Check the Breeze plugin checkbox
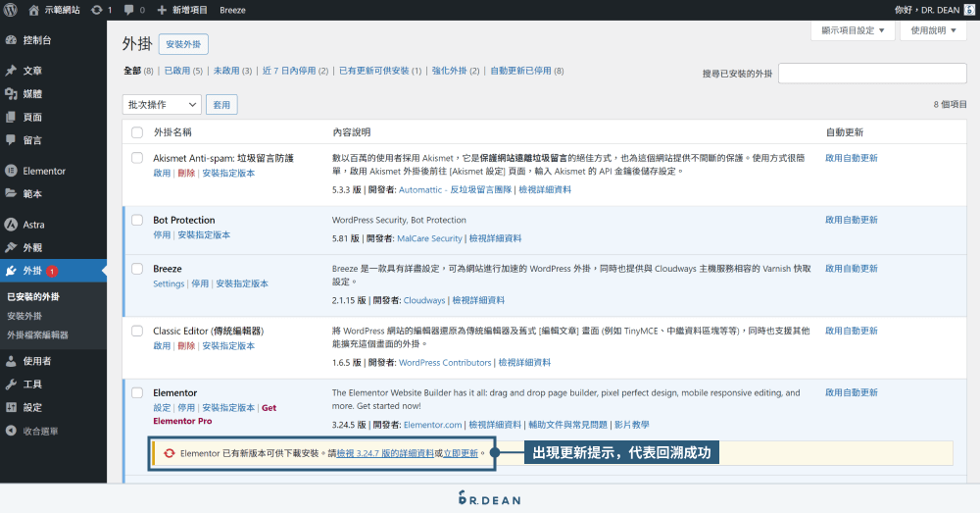The height and width of the screenshot is (513, 980). coord(137,269)
